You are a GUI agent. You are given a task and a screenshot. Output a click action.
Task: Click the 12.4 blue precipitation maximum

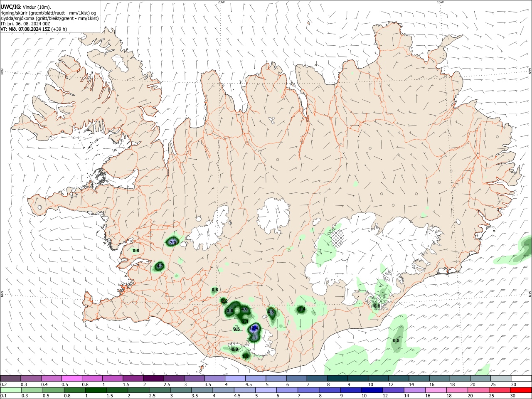pyautogui.click(x=254, y=328)
